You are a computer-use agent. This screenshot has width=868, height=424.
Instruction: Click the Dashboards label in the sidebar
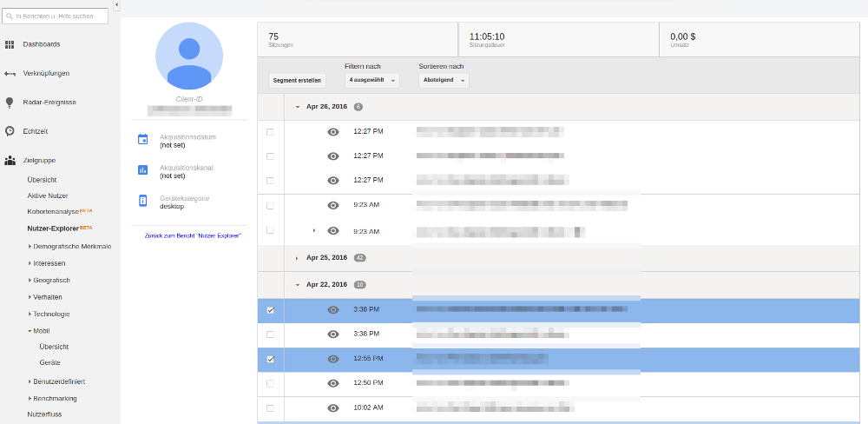click(x=42, y=44)
